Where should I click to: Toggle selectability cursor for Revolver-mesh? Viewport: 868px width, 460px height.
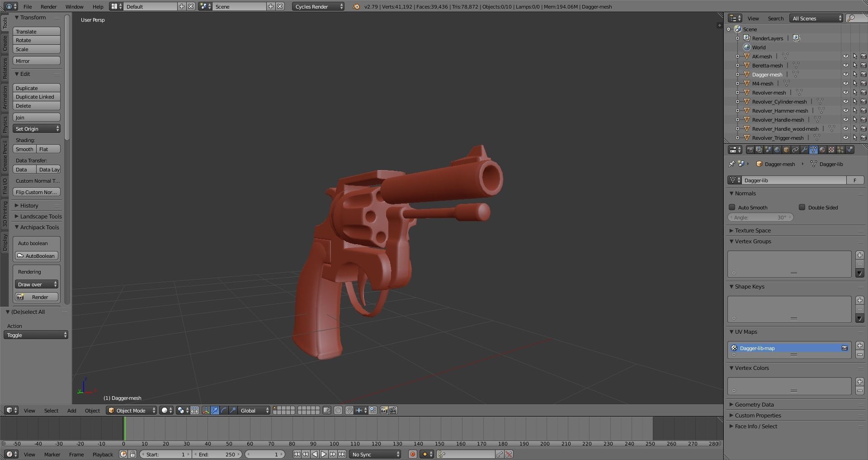pos(855,93)
